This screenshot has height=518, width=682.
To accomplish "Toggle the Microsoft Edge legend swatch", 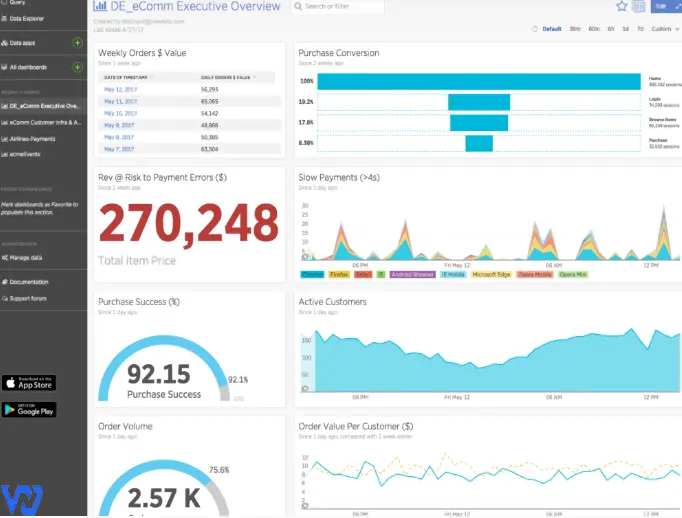I will click(491, 274).
